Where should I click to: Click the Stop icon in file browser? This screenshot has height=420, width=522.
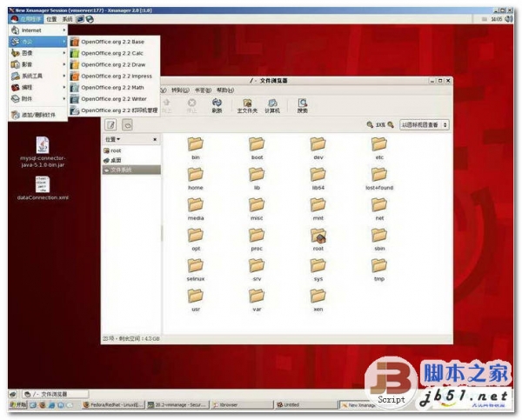[x=191, y=106]
